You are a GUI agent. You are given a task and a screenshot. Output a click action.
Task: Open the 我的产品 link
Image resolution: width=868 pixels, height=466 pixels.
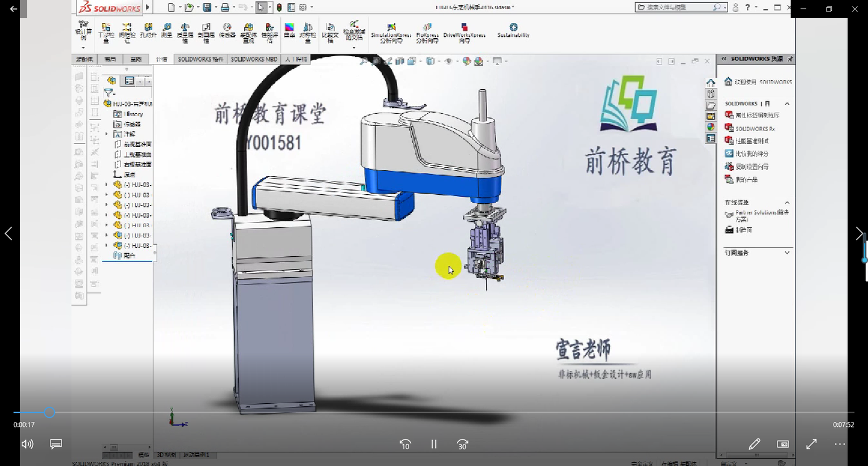[x=741, y=180]
